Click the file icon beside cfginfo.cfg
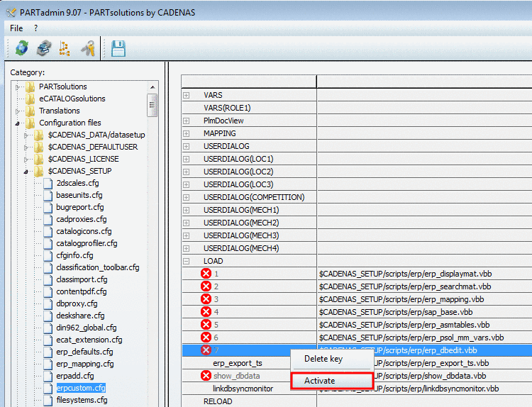 tap(48, 255)
